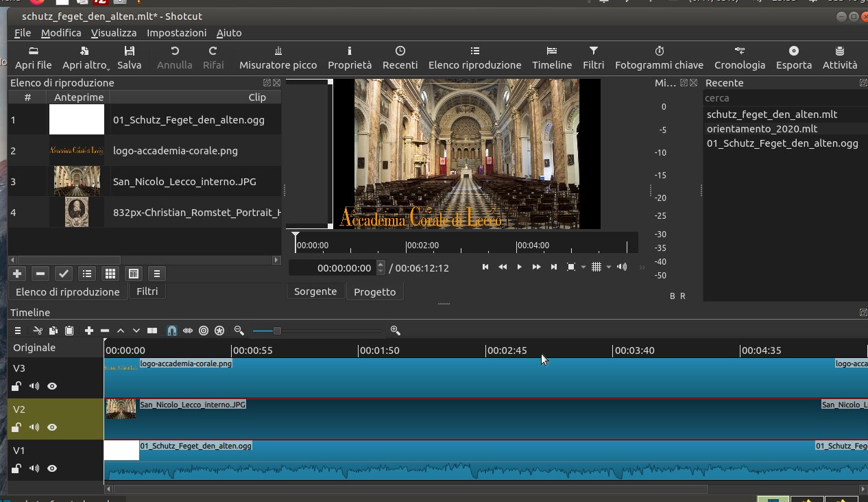Toggle ripple all tracks in timeline

[219, 331]
